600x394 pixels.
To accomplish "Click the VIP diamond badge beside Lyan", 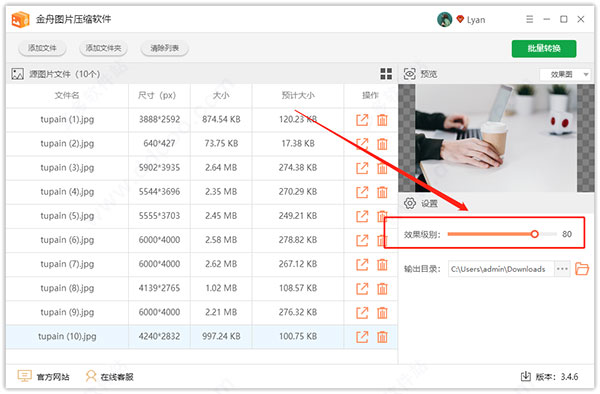I will [x=460, y=19].
